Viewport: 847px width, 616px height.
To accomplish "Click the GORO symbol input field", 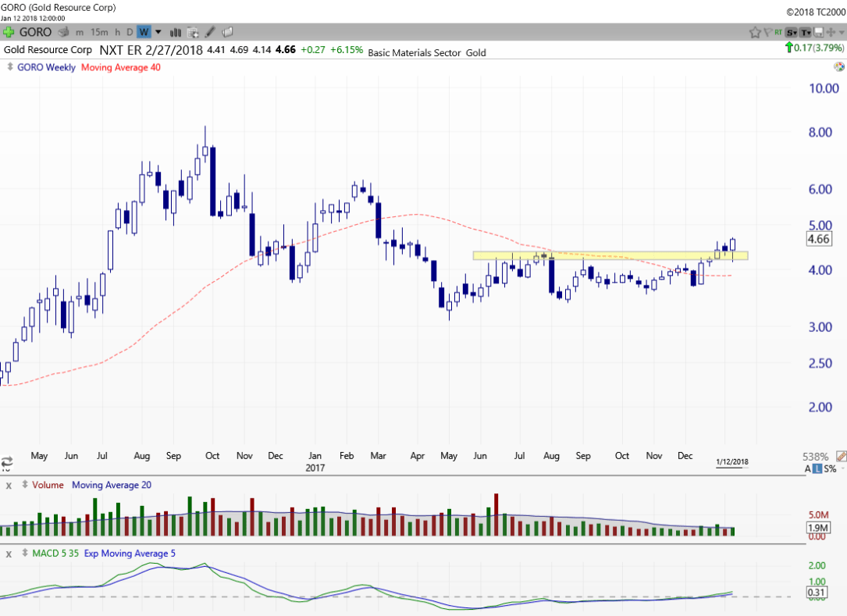I will click(x=36, y=32).
